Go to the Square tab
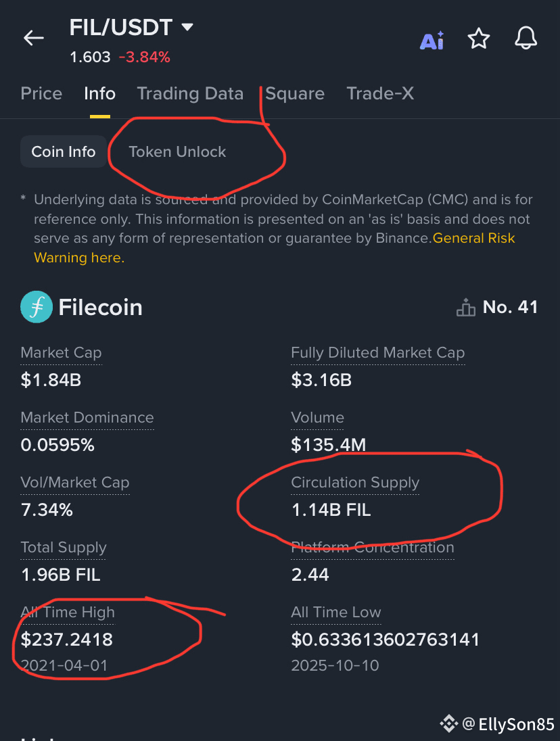Screen dimensions: 560x741 [295, 93]
